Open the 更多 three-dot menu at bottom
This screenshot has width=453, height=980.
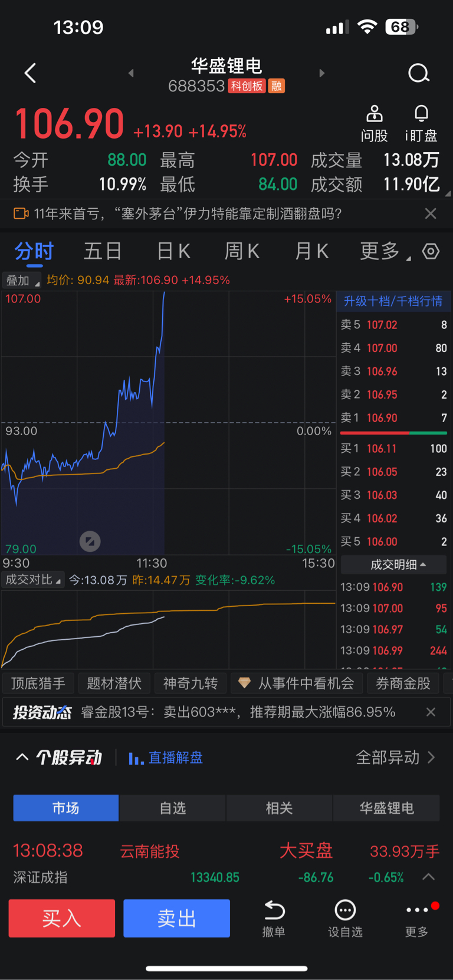[418, 919]
